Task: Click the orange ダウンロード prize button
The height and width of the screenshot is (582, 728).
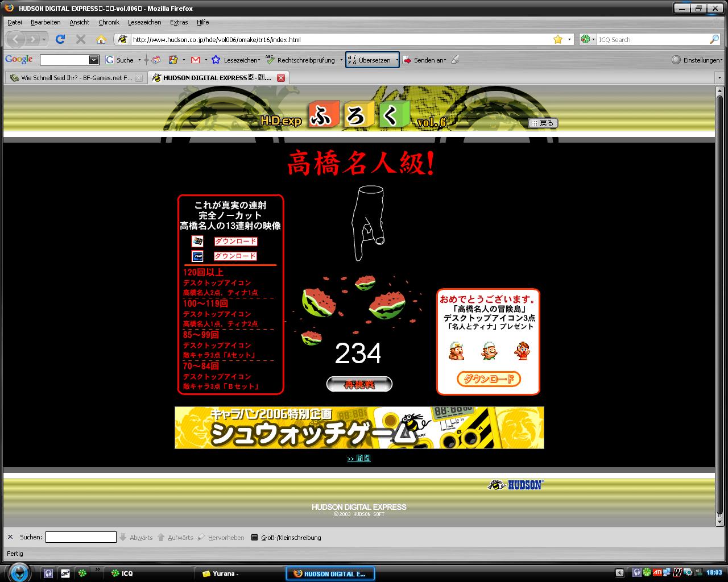Action: point(489,379)
